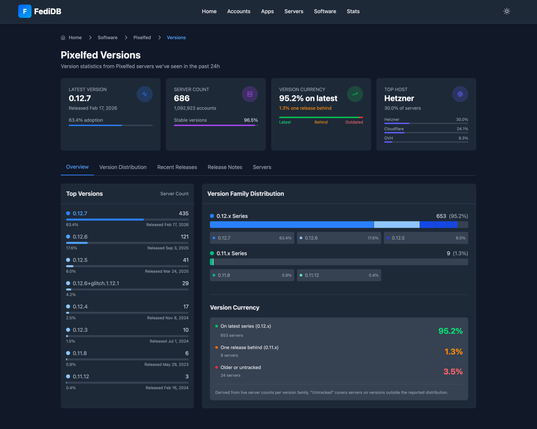Switch to the Servers tab
537x429 pixels.
tap(262, 167)
